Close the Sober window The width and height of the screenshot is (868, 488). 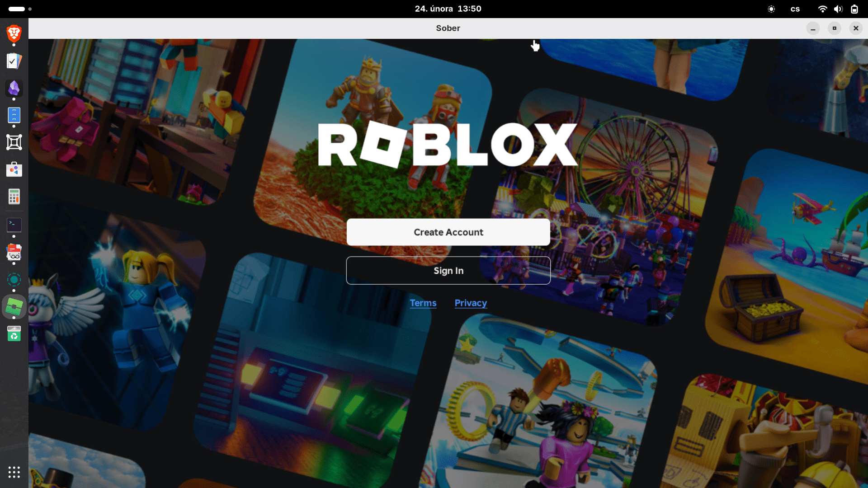pyautogui.click(x=856, y=28)
